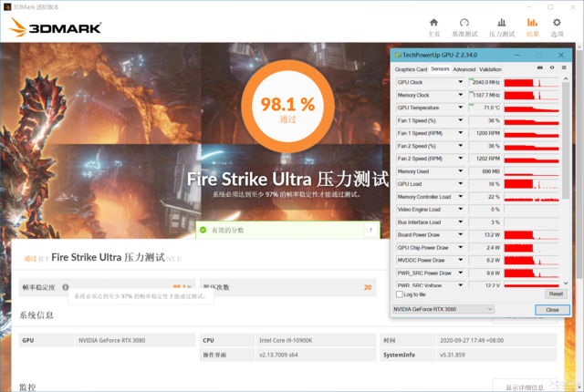Screen dimensions: 584x392
Task: Open Video Engine Load dropdown
Action: (x=461, y=210)
